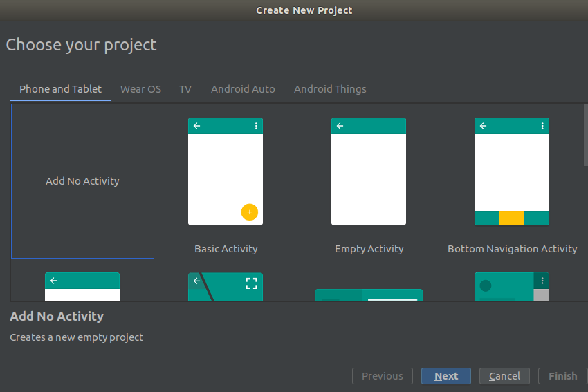The width and height of the screenshot is (588, 392).
Task: Select the fullscreen activity template with expand icon
Action: click(x=226, y=287)
